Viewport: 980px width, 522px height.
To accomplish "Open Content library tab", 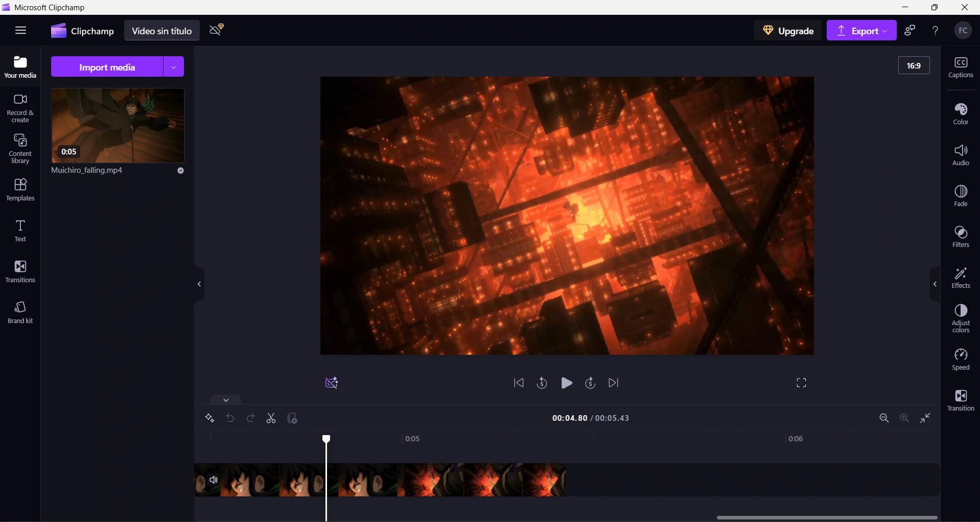I will point(20,149).
